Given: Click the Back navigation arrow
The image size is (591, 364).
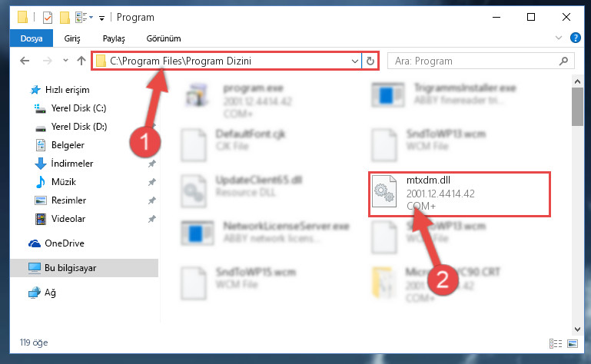Looking at the screenshot, I should click(25, 61).
